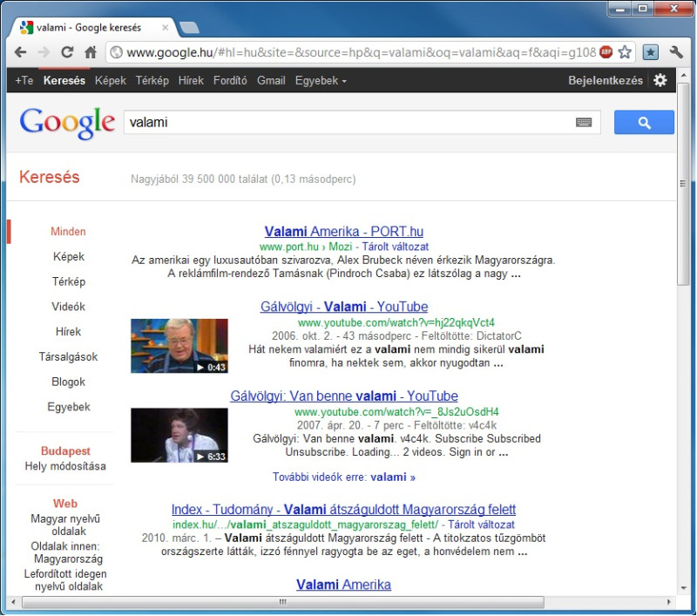The image size is (697, 616).
Task: Open the browser home page icon
Action: (x=91, y=52)
